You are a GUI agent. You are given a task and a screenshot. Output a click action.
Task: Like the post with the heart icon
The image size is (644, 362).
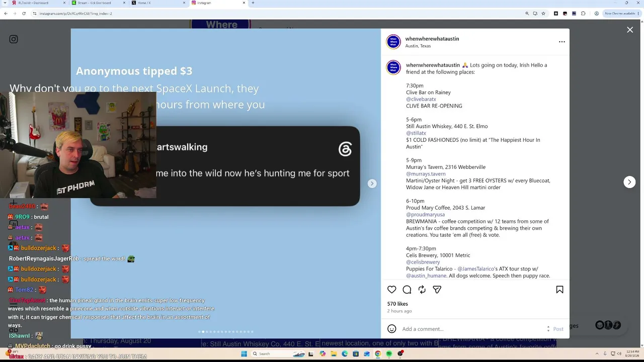pyautogui.click(x=392, y=290)
